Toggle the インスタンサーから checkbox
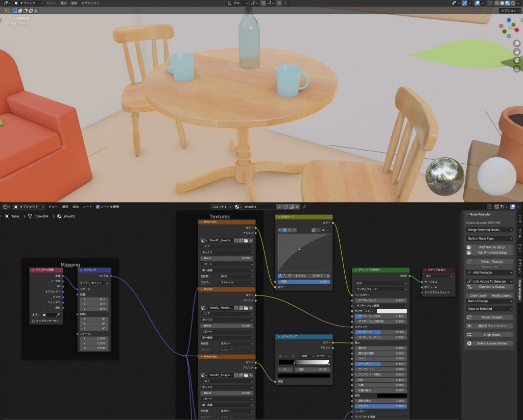The image size is (523, 420). pyautogui.click(x=34, y=321)
